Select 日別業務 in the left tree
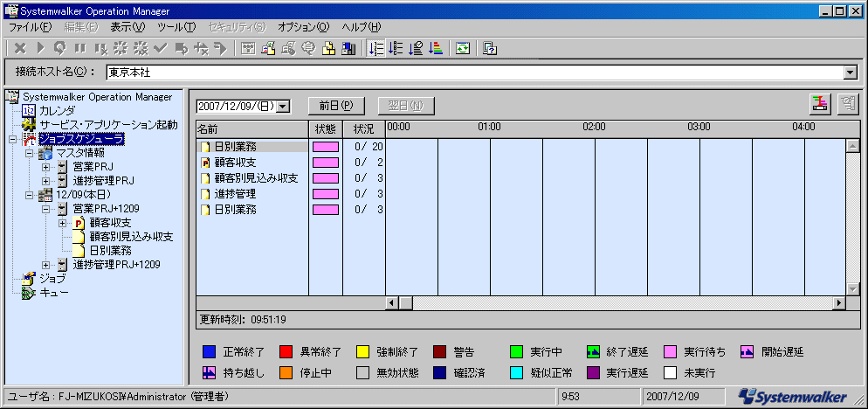Viewport: 868px width, 409px height. click(x=110, y=251)
